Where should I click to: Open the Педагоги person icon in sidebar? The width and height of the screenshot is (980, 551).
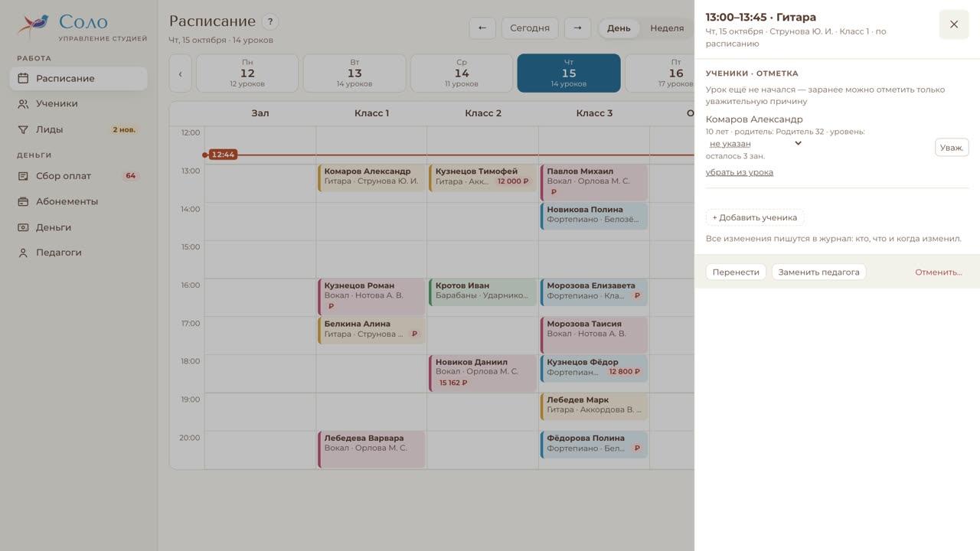[x=23, y=253]
